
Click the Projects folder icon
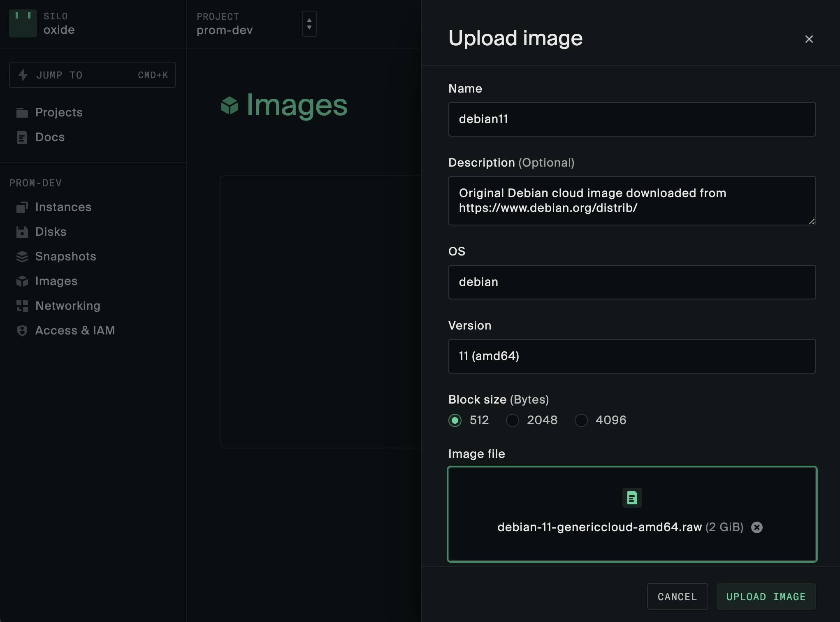click(22, 112)
